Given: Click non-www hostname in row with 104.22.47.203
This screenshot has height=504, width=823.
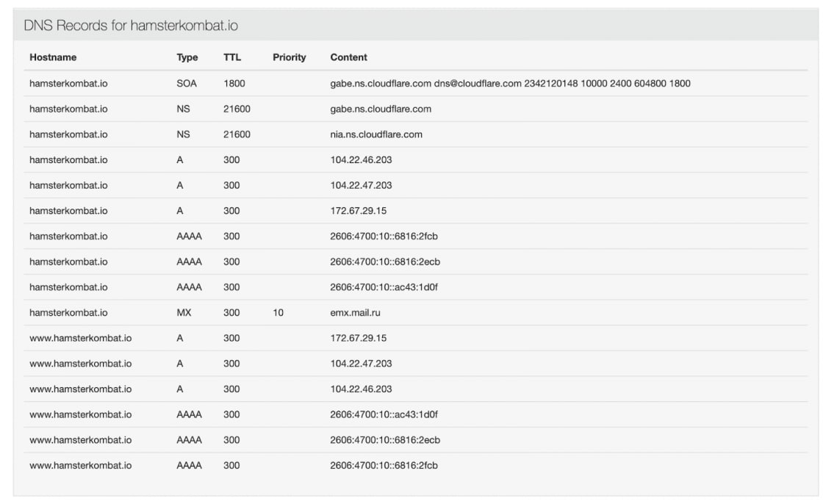Looking at the screenshot, I should pyautogui.click(x=68, y=185).
